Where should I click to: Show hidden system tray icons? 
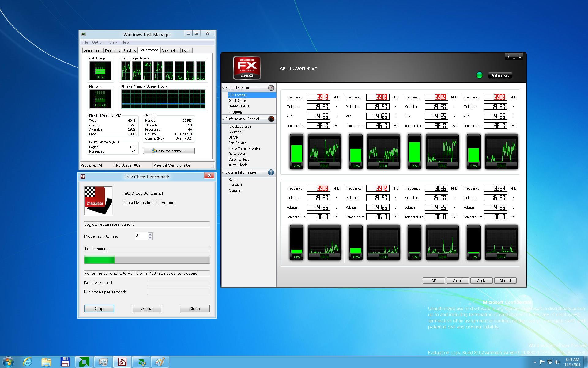[535, 362]
